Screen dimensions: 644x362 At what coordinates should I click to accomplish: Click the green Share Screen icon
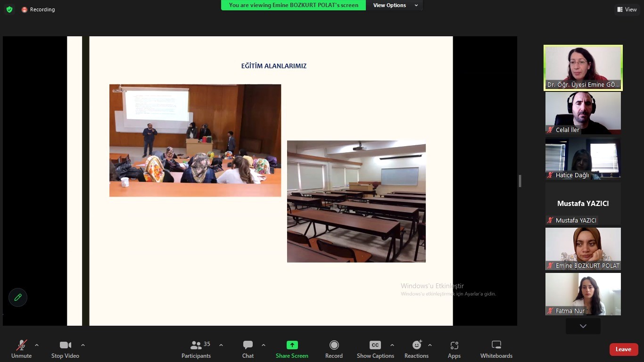292,345
